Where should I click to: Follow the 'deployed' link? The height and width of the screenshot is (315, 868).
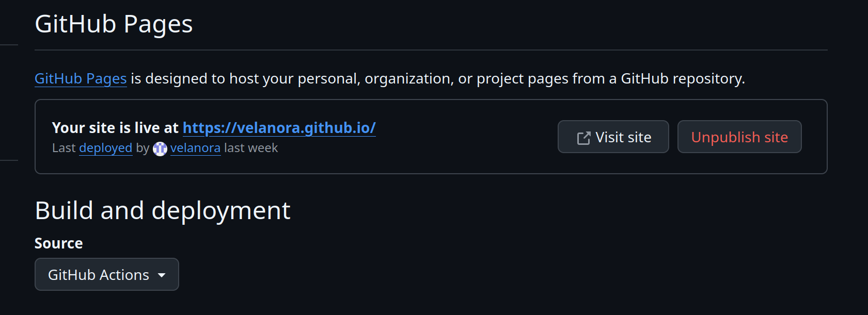(x=106, y=148)
